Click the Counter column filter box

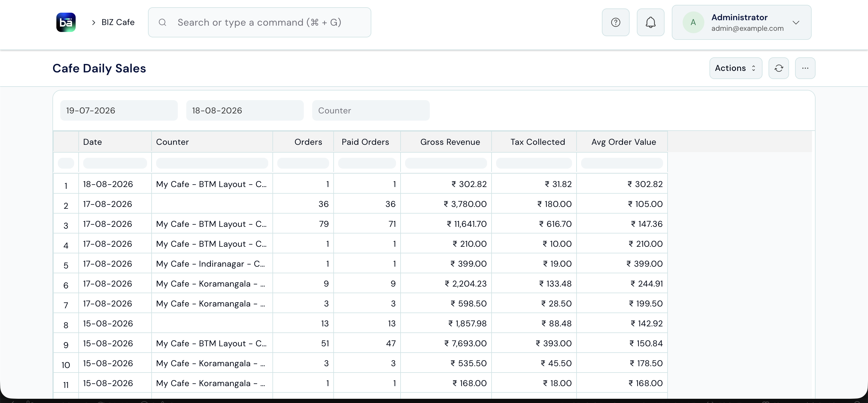click(x=212, y=163)
